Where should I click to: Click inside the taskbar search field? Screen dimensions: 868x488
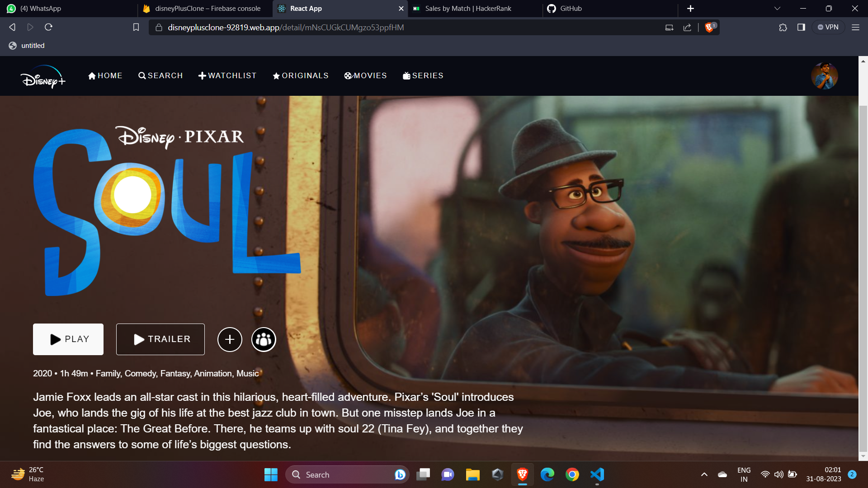(344, 474)
